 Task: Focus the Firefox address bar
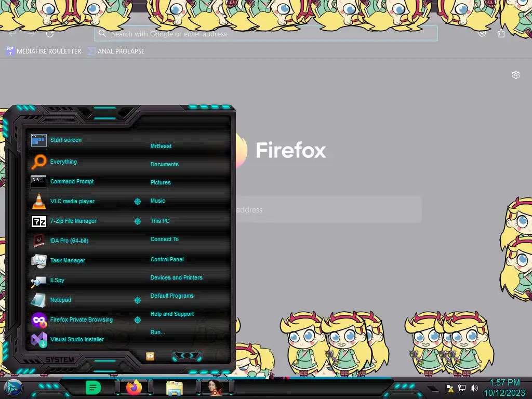[x=265, y=34]
